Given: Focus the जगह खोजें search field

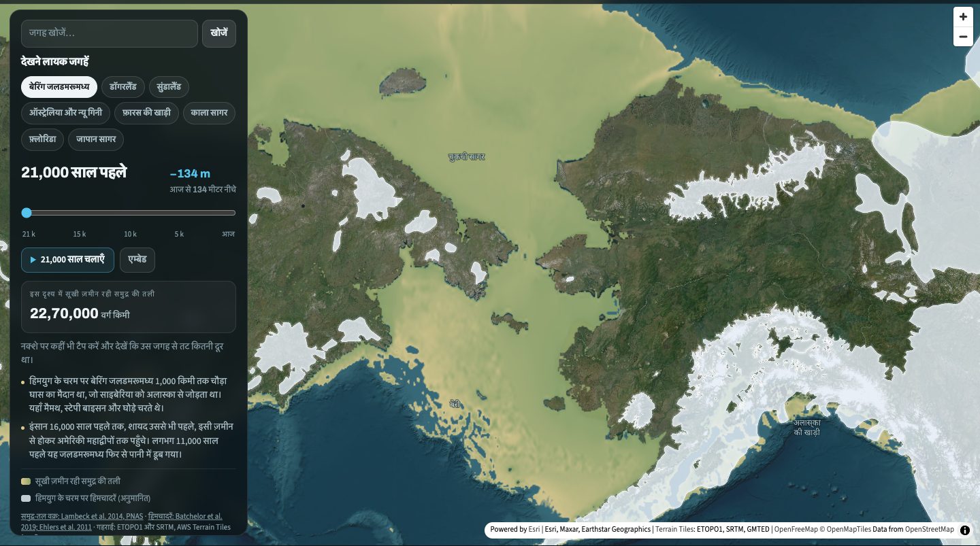Looking at the screenshot, I should tap(110, 33).
